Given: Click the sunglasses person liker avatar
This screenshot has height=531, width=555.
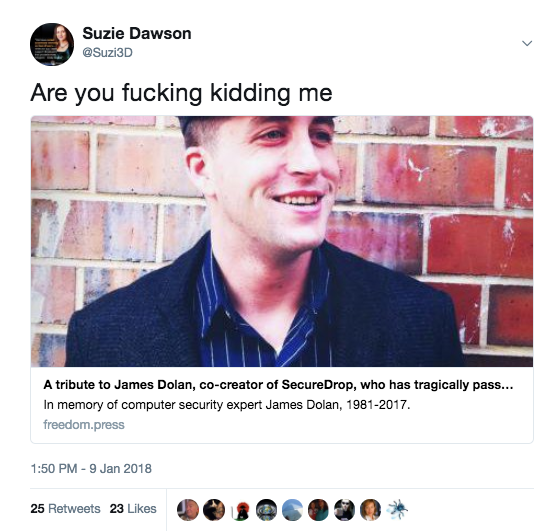Looking at the screenshot, I should point(345,510).
